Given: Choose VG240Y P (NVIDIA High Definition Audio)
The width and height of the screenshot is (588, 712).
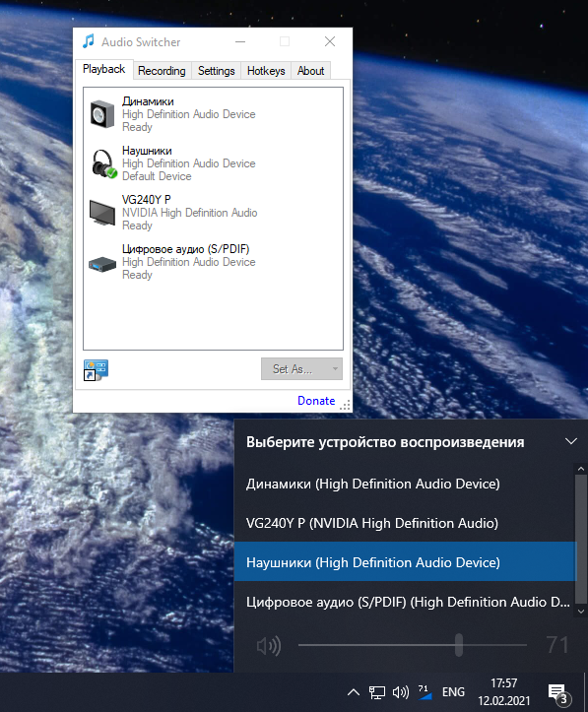Looking at the screenshot, I should [x=405, y=523].
